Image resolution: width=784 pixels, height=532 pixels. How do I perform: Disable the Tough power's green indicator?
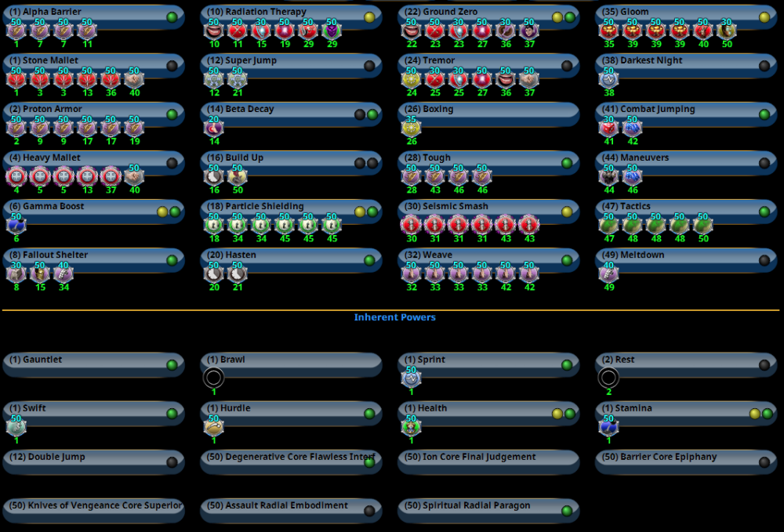pyautogui.click(x=567, y=163)
